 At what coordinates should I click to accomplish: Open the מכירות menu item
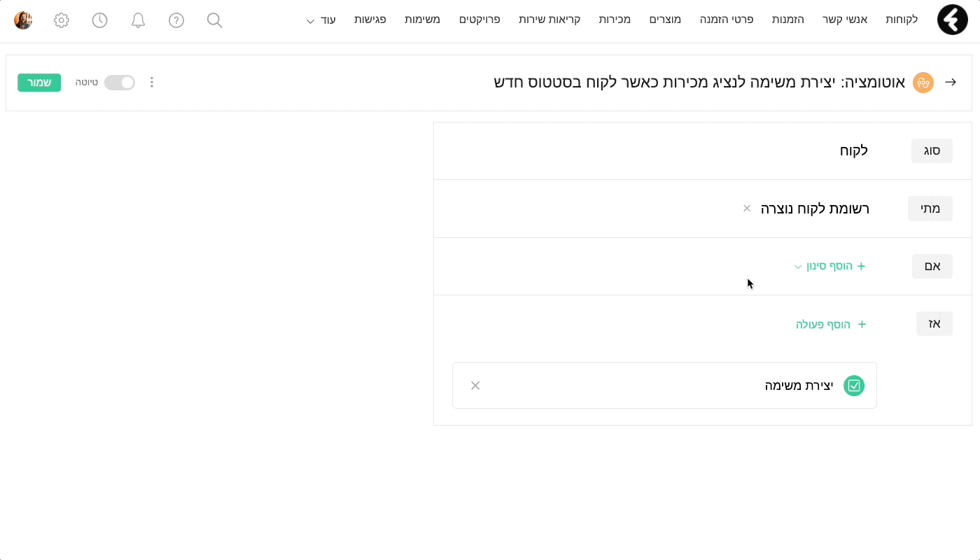tap(615, 20)
